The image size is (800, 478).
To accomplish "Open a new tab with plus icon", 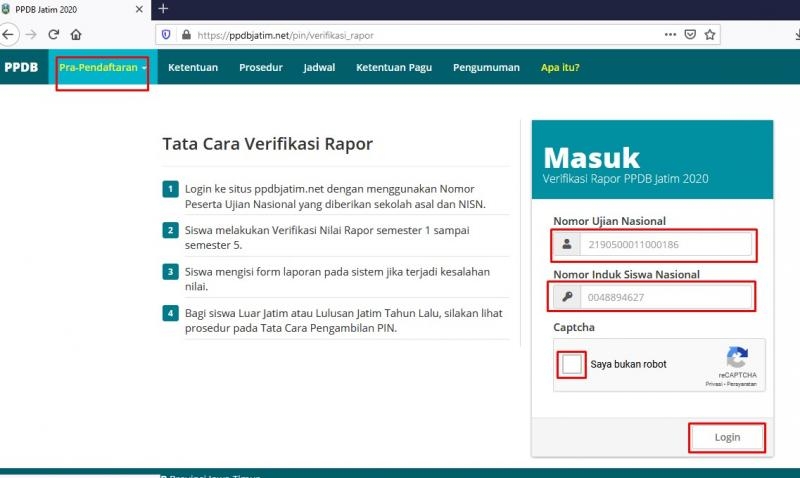I will [163, 9].
